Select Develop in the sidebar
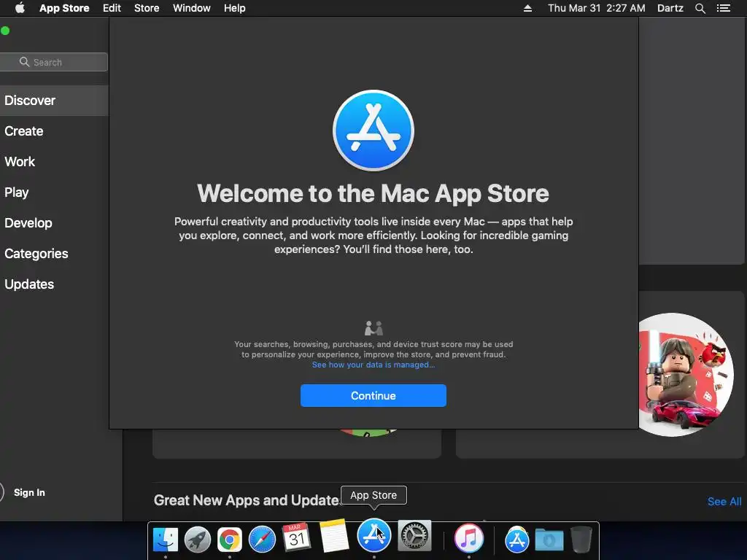The image size is (747, 560). coord(54,223)
